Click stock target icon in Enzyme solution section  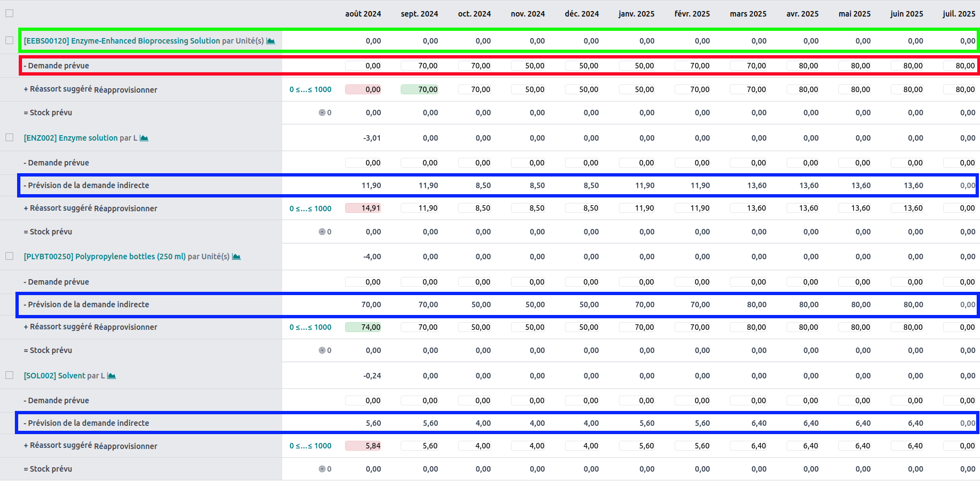pyautogui.click(x=322, y=232)
